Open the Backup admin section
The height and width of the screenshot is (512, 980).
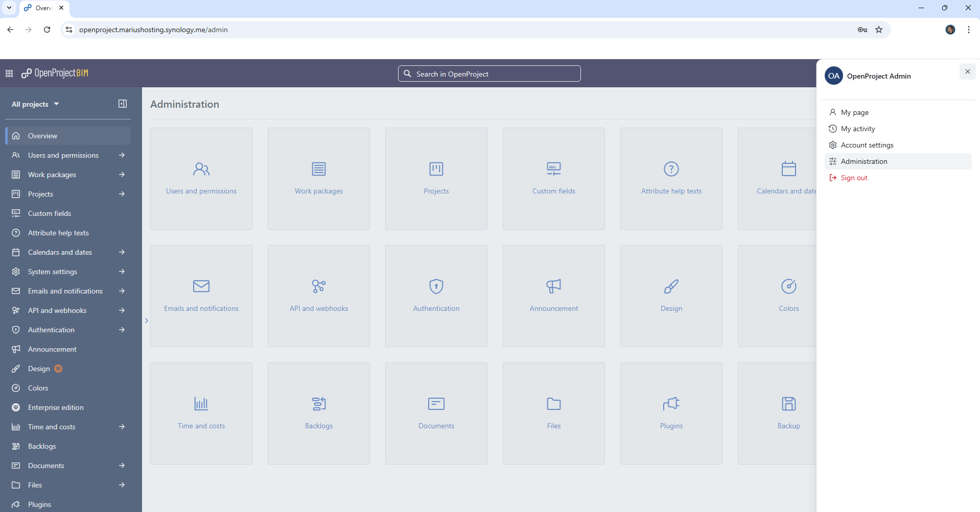(789, 413)
